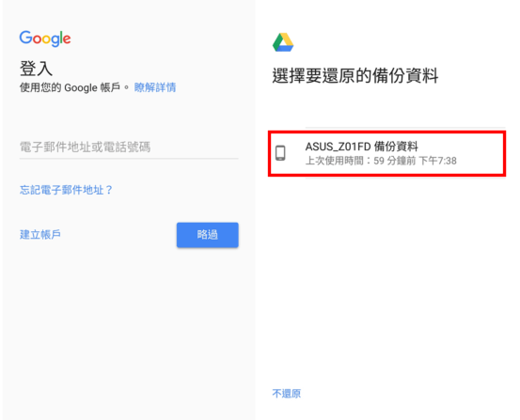
Task: Click the 下午7:38 backup timestamp
Action: 438,161
